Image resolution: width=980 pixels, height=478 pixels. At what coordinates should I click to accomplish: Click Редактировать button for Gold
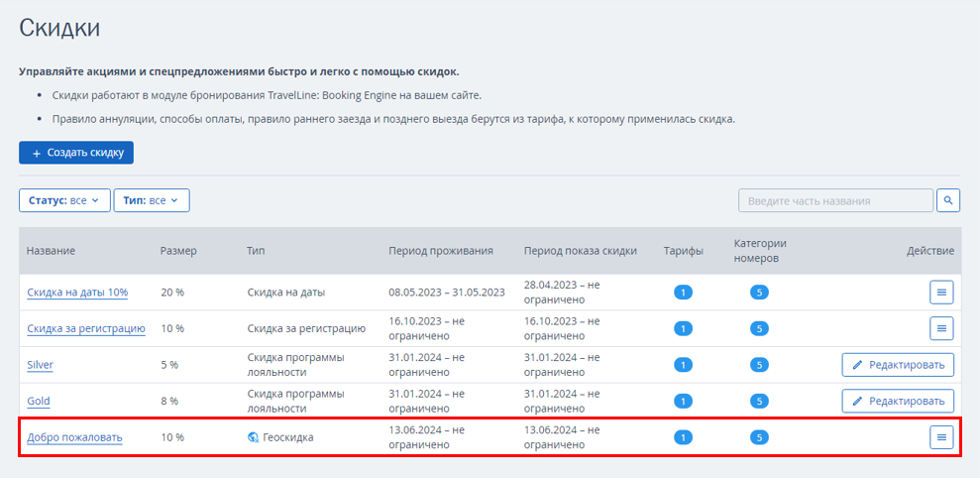pyautogui.click(x=898, y=401)
